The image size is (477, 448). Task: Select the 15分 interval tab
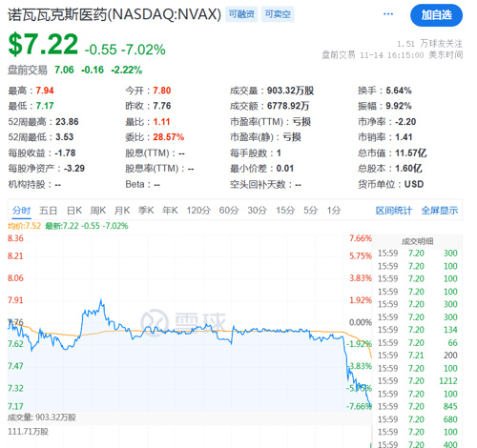[x=285, y=211]
